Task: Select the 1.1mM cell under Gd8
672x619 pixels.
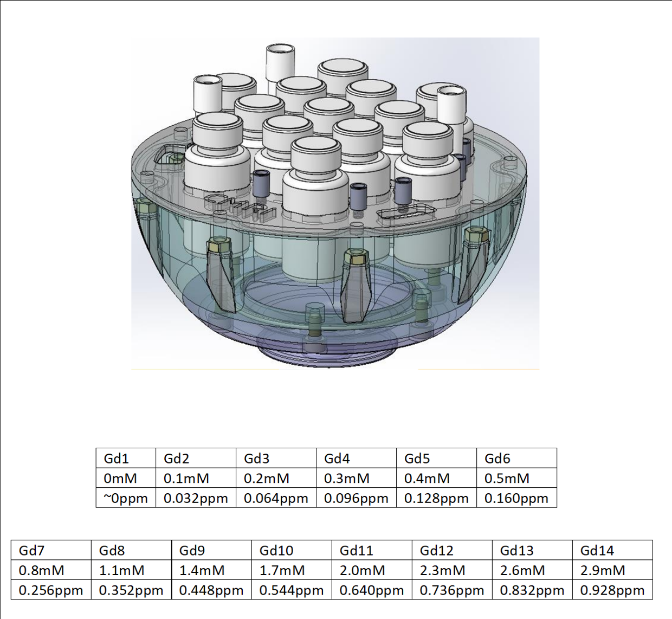Action: [131, 570]
